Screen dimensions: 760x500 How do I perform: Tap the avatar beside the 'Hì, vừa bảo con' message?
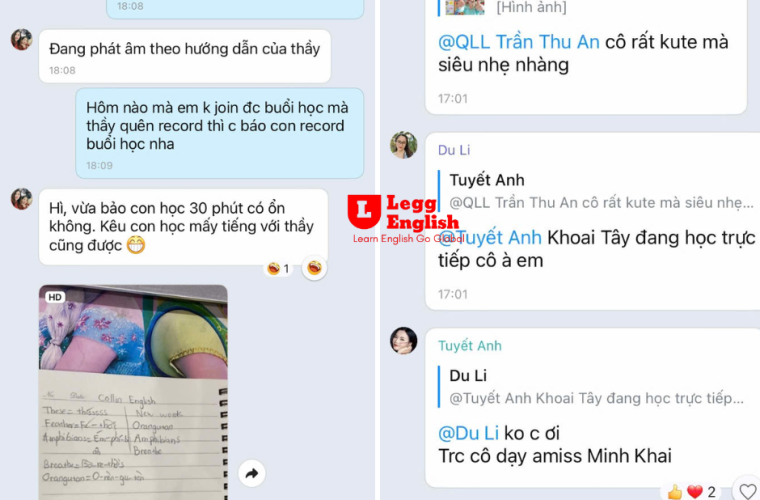(x=22, y=199)
